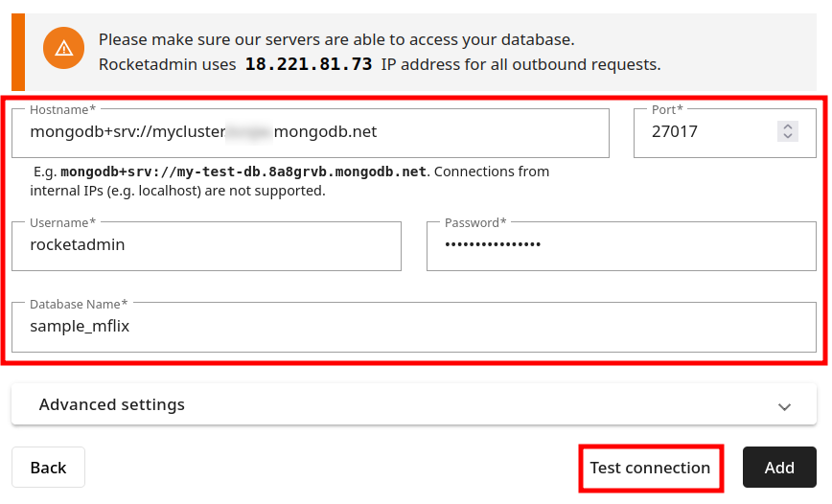Open the Advanced settings panel label
Screen dimensions: 832x504
point(112,404)
